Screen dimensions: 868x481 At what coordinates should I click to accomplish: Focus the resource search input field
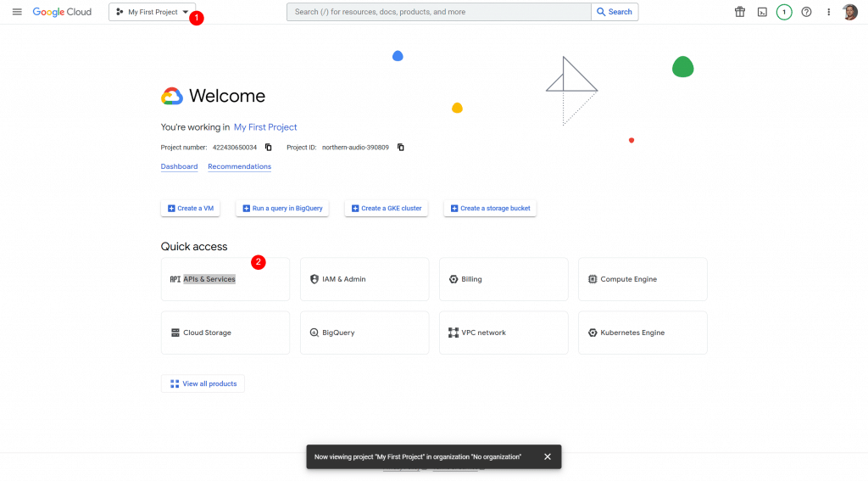coord(439,12)
